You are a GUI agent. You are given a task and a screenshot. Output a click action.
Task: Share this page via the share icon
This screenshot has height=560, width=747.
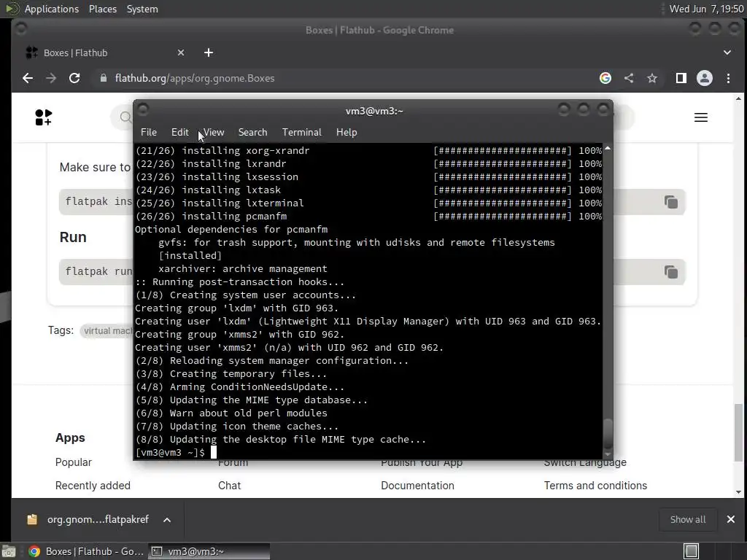tap(629, 78)
